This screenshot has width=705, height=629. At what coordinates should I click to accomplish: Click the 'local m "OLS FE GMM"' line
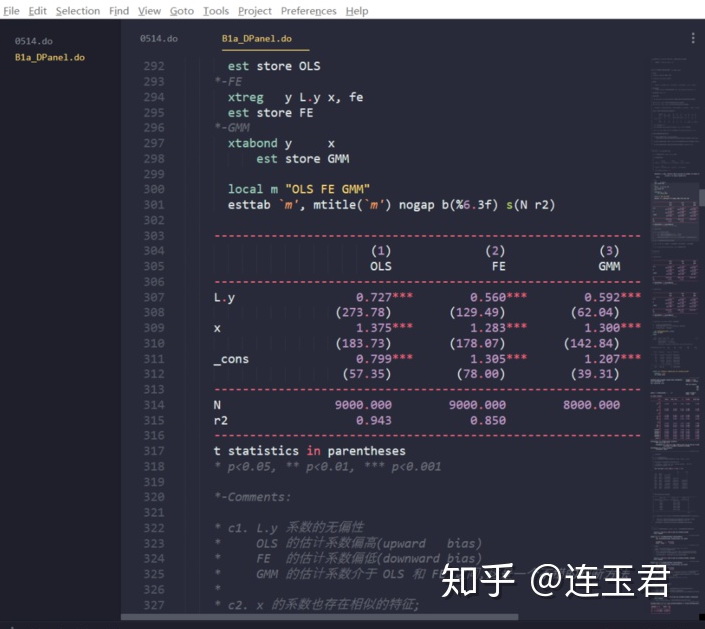(x=299, y=189)
